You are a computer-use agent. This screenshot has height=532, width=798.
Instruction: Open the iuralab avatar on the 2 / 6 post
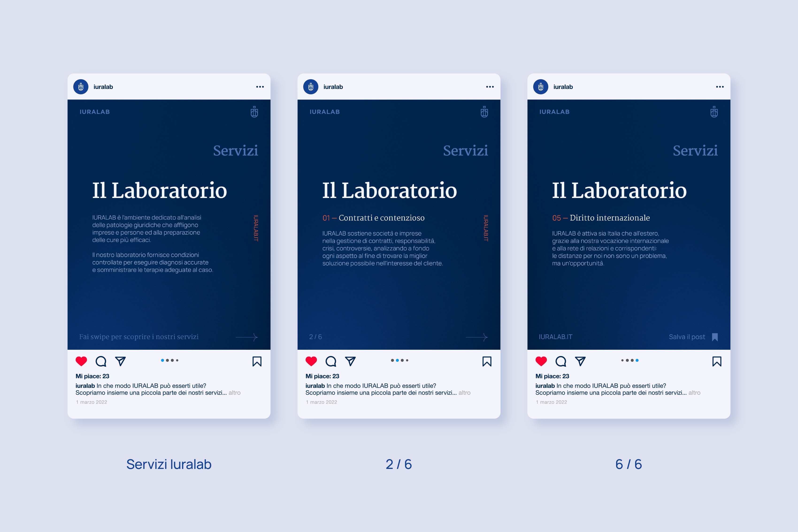click(311, 87)
